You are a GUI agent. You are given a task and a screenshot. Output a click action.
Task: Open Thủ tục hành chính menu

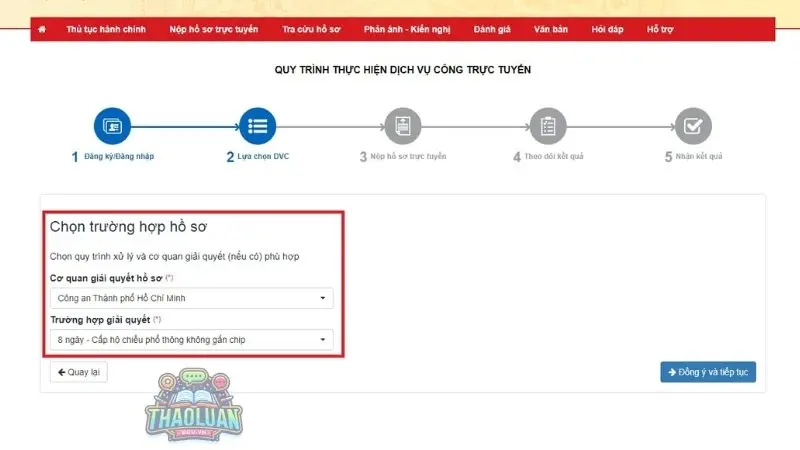tap(106, 30)
